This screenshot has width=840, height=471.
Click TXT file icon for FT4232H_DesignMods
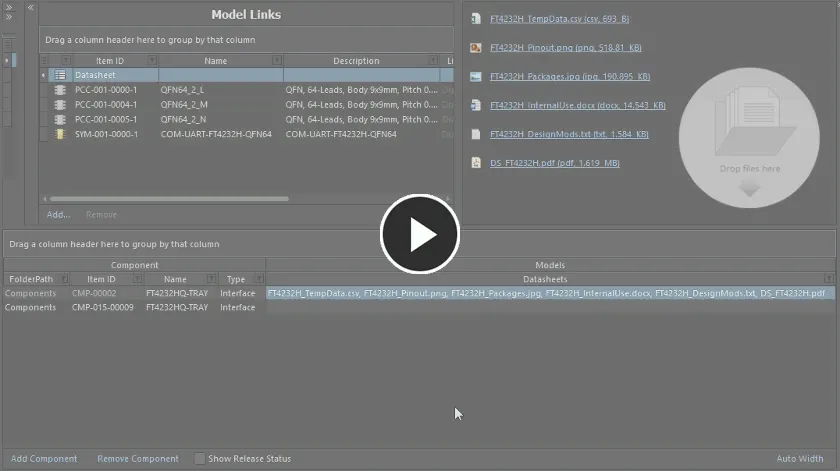[476, 134]
